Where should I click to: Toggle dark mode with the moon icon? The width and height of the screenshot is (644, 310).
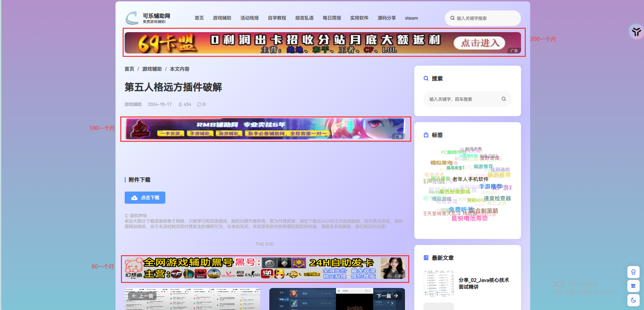coord(633,300)
